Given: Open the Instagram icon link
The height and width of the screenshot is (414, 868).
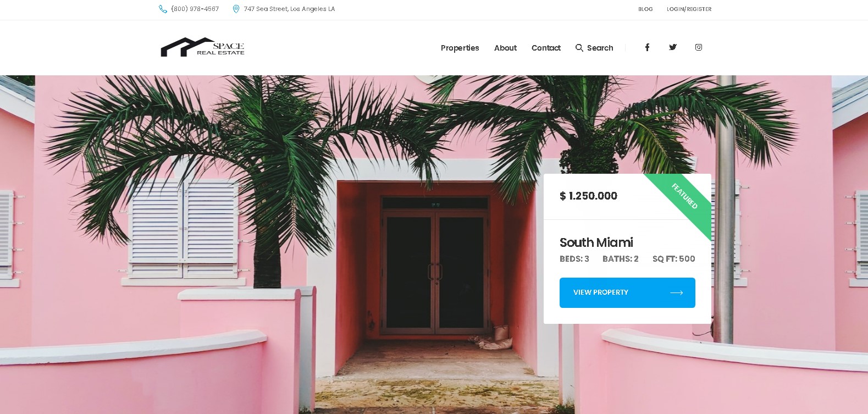Looking at the screenshot, I should pyautogui.click(x=699, y=47).
